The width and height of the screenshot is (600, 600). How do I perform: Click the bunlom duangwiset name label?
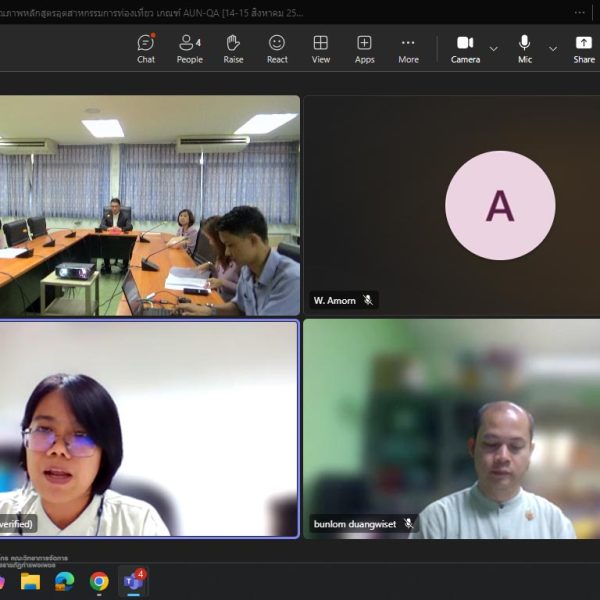click(x=354, y=524)
